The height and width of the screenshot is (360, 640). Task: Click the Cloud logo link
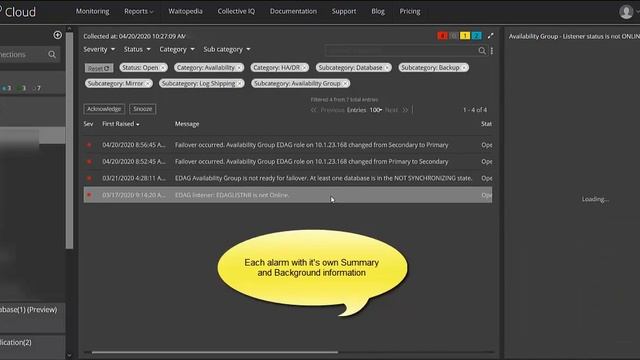coord(20,12)
